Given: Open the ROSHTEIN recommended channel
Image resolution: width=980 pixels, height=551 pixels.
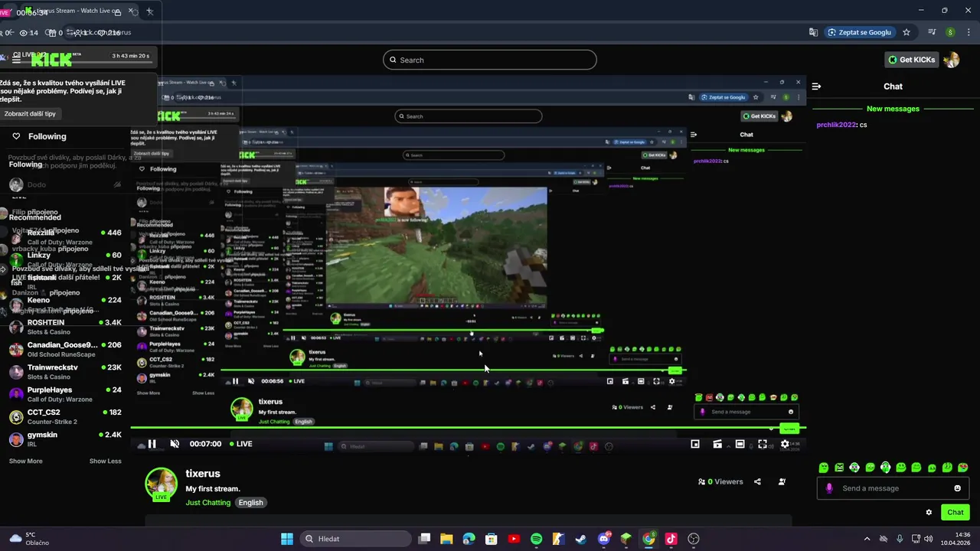Looking at the screenshot, I should [x=65, y=327].
